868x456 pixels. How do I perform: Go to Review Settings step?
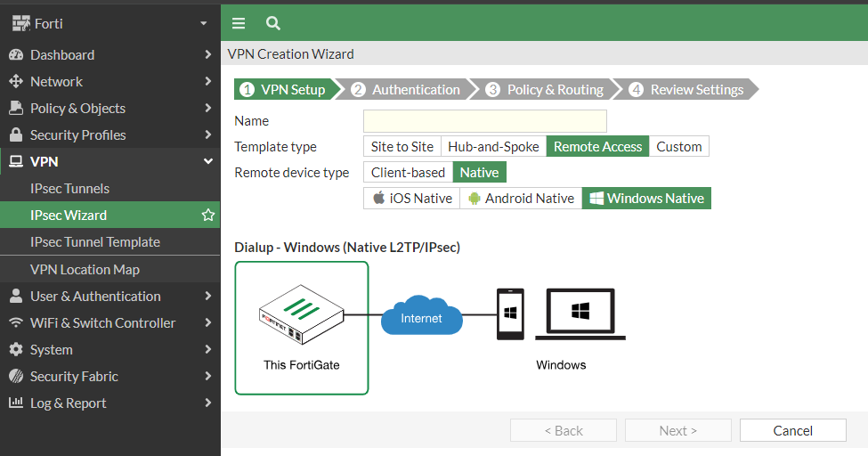pos(686,89)
